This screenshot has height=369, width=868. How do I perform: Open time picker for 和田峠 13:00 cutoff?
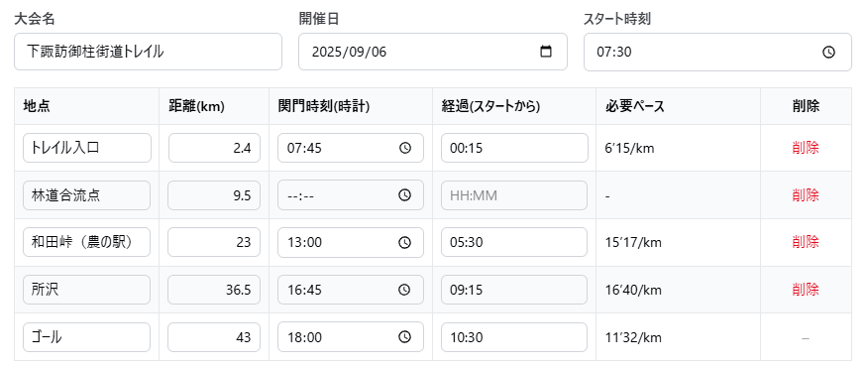click(x=405, y=242)
